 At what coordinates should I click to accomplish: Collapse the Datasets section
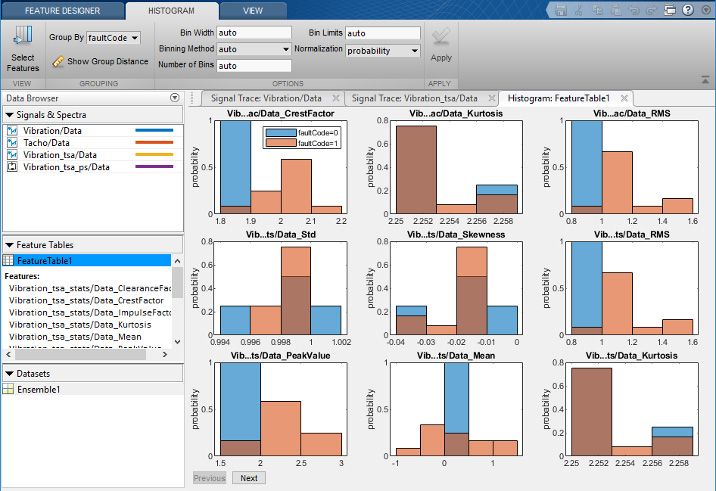[9, 373]
